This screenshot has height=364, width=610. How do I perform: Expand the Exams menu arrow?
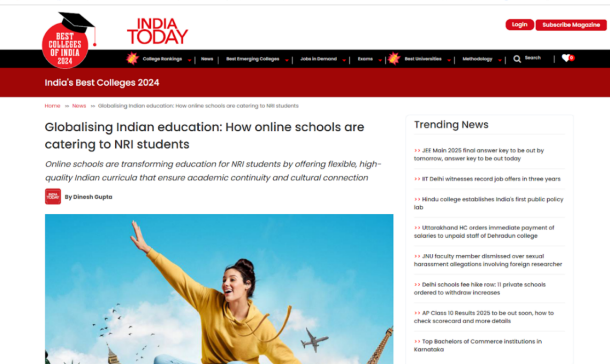pos(380,60)
